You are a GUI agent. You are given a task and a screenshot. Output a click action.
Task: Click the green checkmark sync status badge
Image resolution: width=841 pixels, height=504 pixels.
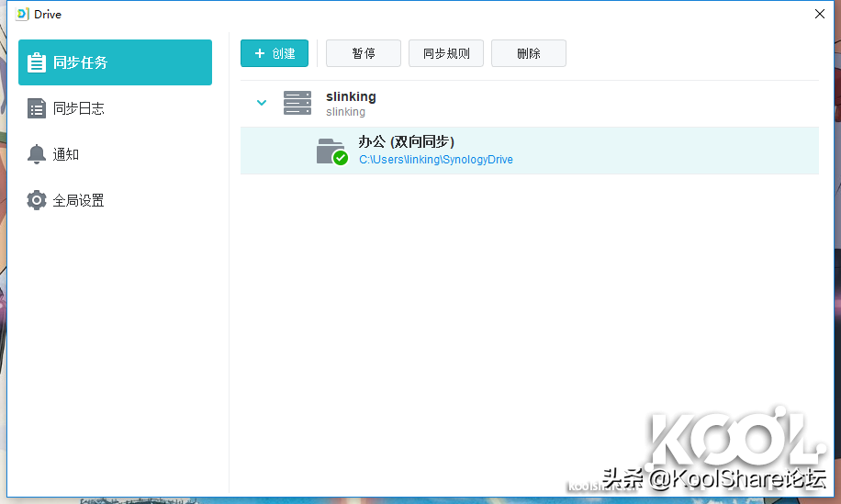[341, 158]
